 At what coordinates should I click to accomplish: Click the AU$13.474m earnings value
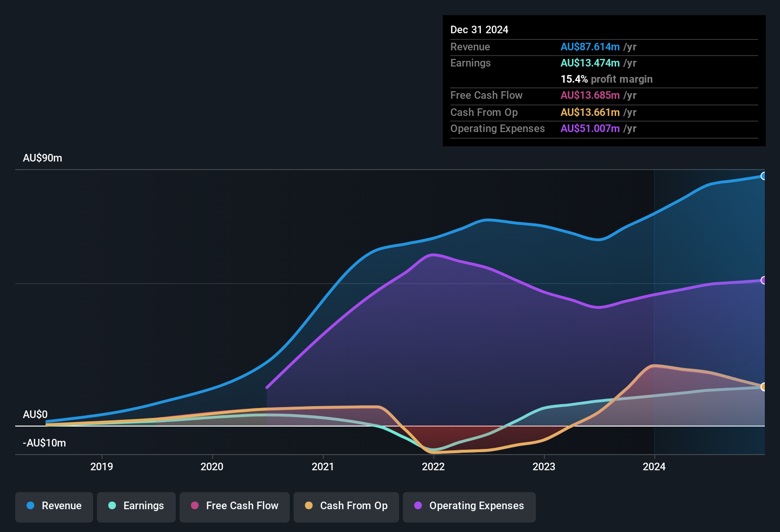[x=590, y=63]
